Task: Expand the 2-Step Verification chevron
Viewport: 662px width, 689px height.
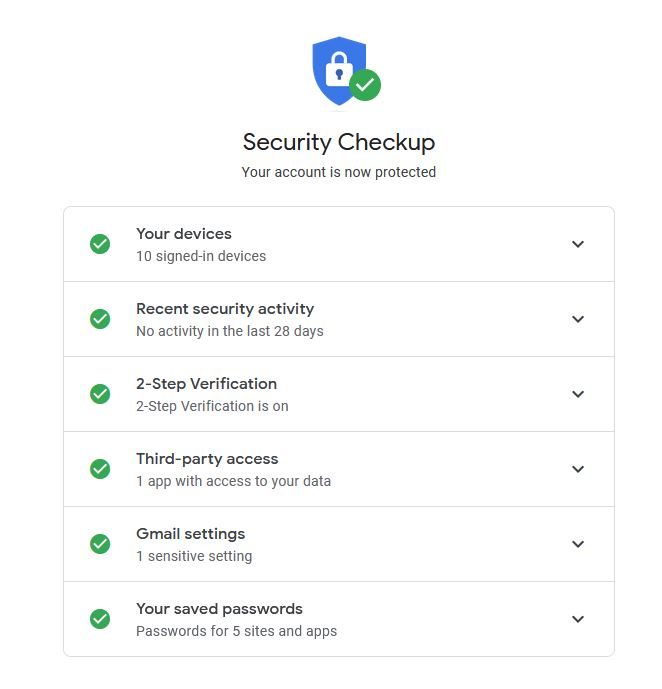Action: (x=578, y=394)
